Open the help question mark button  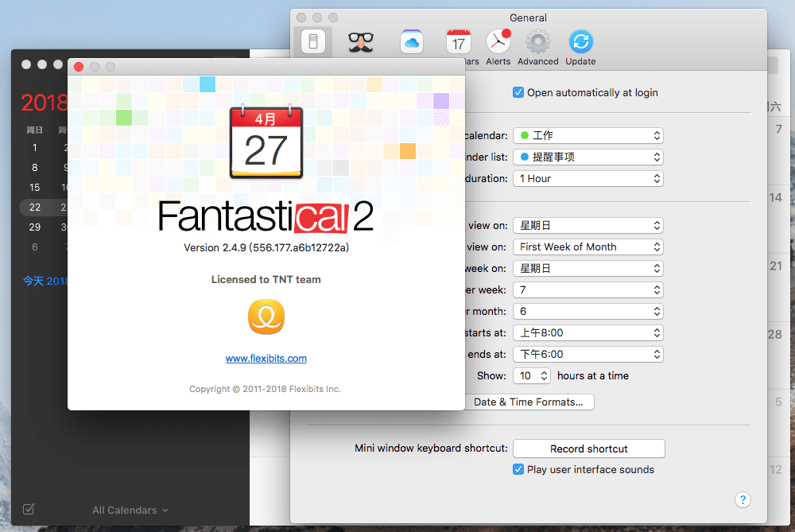(x=743, y=500)
